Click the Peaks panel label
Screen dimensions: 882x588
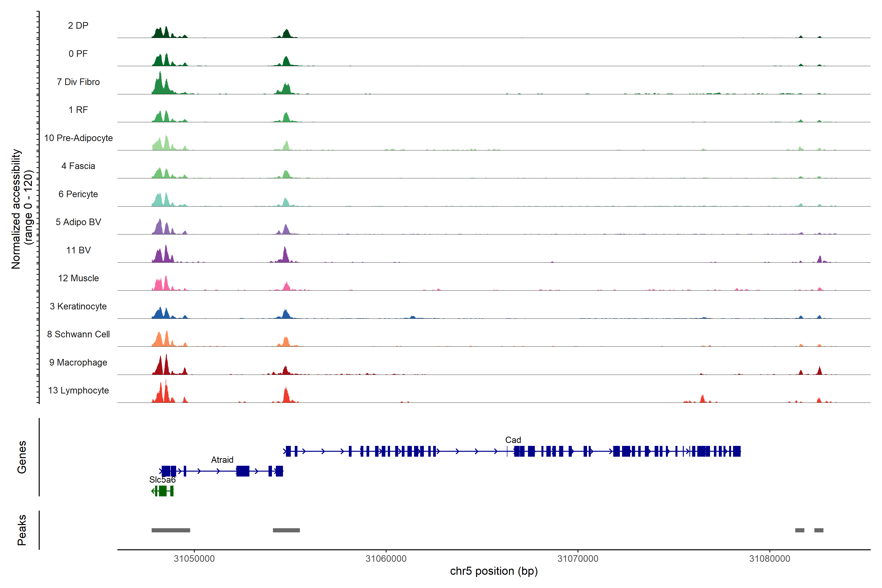22,530
